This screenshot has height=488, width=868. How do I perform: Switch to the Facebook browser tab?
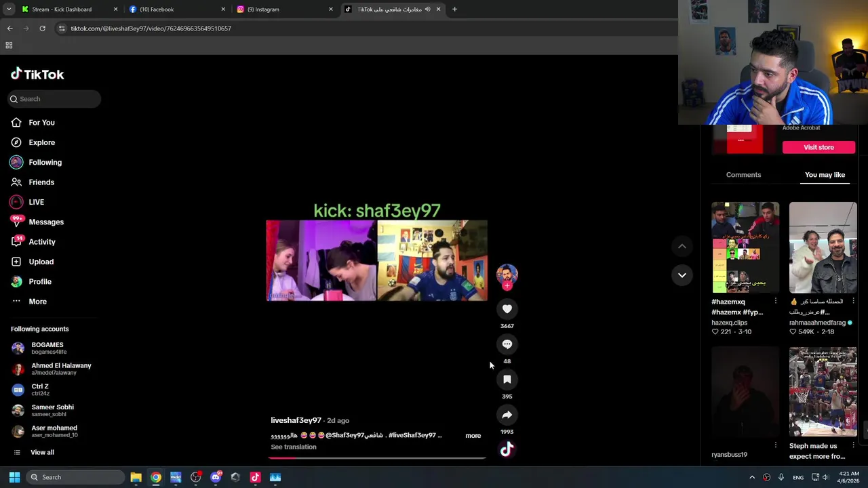point(176,9)
